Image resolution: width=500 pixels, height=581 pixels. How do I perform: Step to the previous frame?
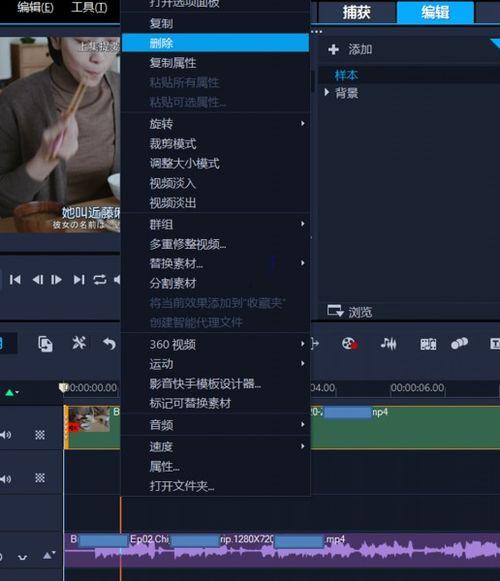click(x=38, y=279)
